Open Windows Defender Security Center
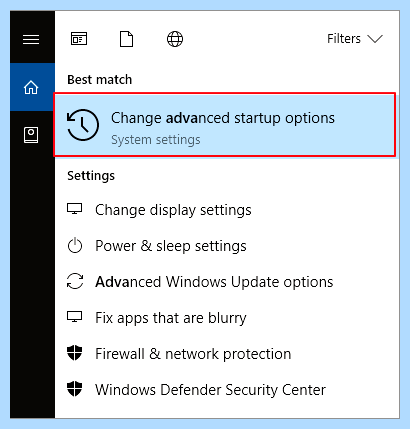The width and height of the screenshot is (410, 429). 227,390
